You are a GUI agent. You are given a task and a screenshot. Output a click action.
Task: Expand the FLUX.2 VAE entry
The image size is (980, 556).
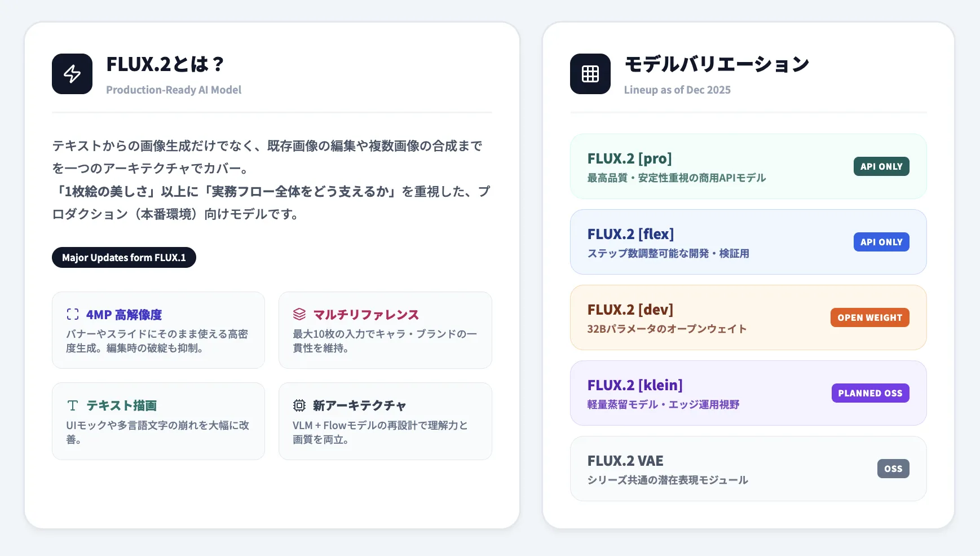pos(748,469)
